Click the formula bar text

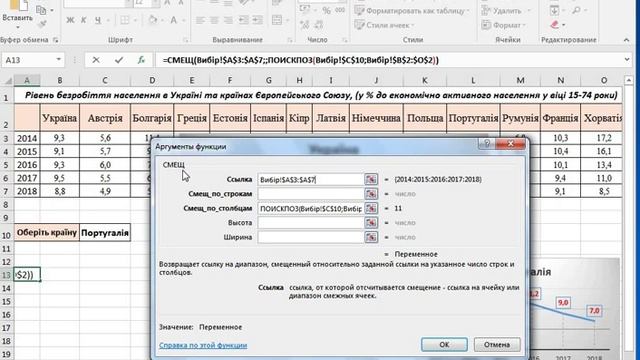point(300,60)
